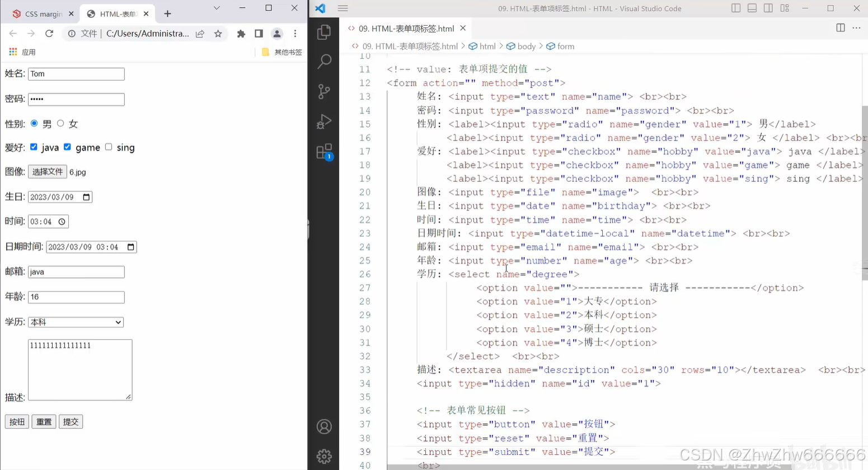868x470 pixels.
Task: Open Source Control in VS Code sidebar
Action: pos(325,92)
